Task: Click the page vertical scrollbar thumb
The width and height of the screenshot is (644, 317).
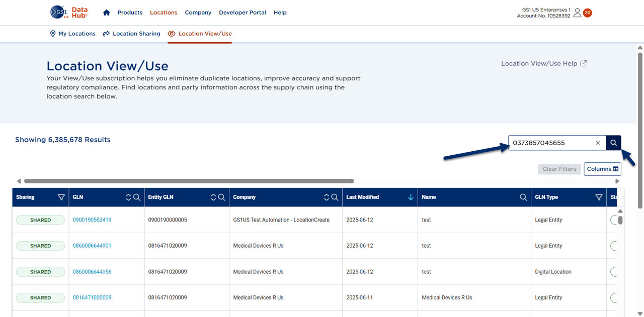Action: pos(640,130)
